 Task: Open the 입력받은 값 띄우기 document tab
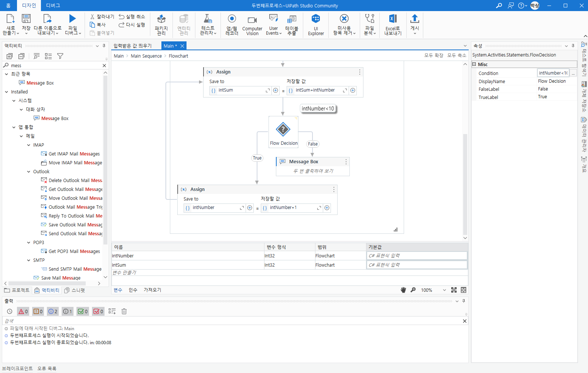click(133, 46)
